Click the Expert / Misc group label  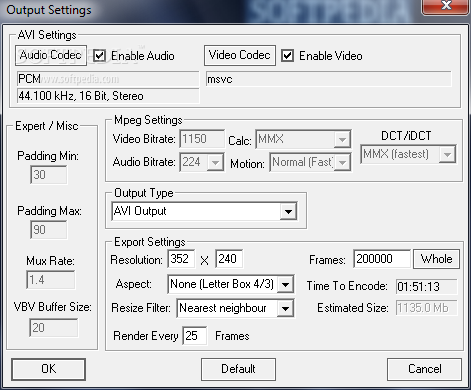coord(47,126)
